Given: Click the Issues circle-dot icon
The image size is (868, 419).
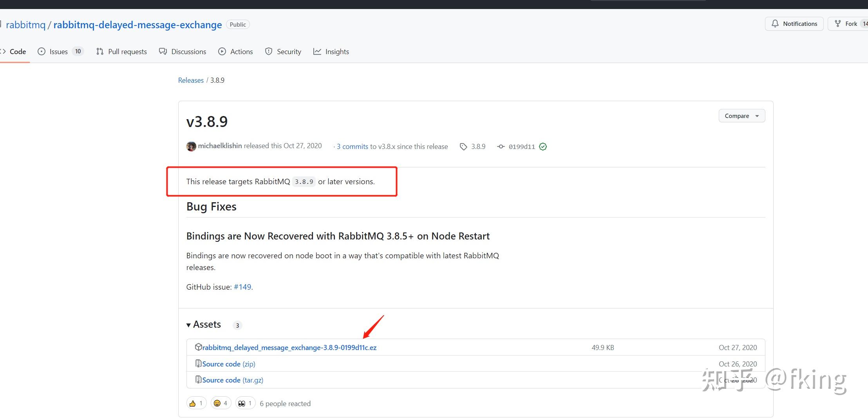Looking at the screenshot, I should pyautogui.click(x=42, y=51).
